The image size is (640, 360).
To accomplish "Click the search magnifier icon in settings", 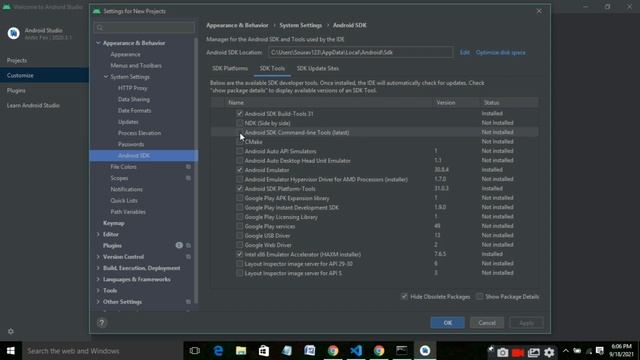I will pyautogui.click(x=100, y=28).
